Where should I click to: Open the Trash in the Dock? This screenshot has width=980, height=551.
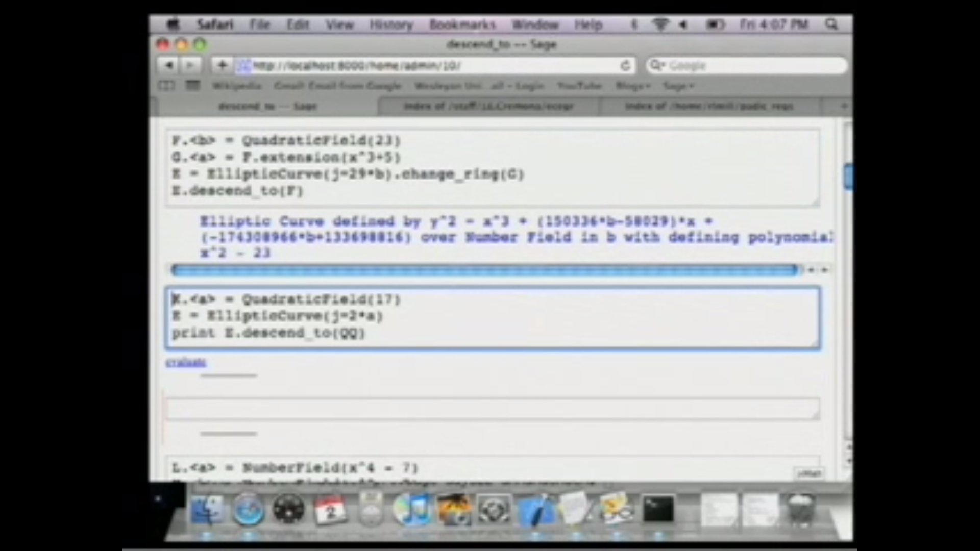tap(801, 509)
